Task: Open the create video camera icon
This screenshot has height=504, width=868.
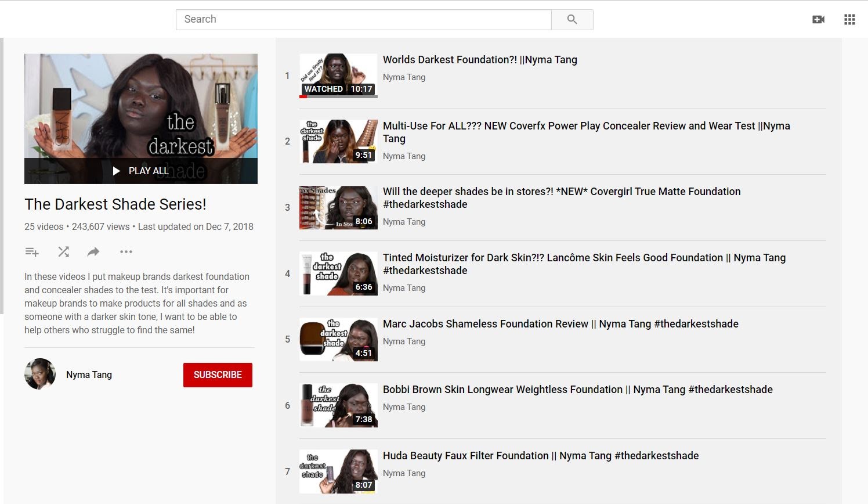Action: click(818, 20)
